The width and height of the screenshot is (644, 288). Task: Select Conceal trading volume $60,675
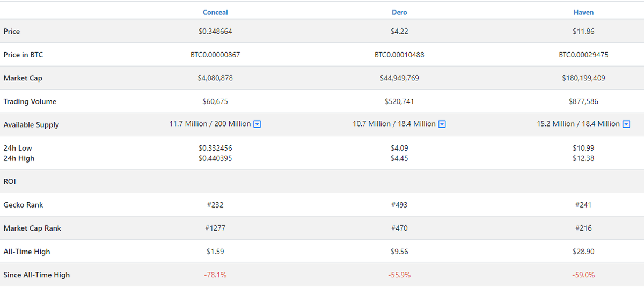215,101
